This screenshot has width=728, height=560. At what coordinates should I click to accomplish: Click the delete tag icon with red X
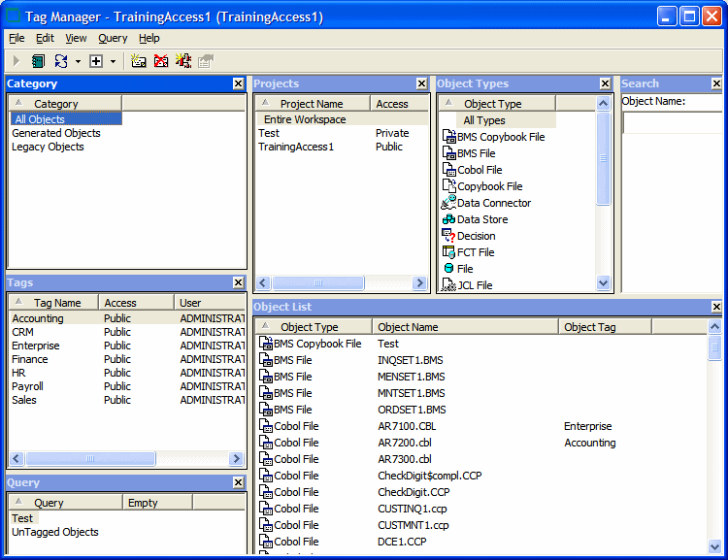pyautogui.click(x=161, y=61)
